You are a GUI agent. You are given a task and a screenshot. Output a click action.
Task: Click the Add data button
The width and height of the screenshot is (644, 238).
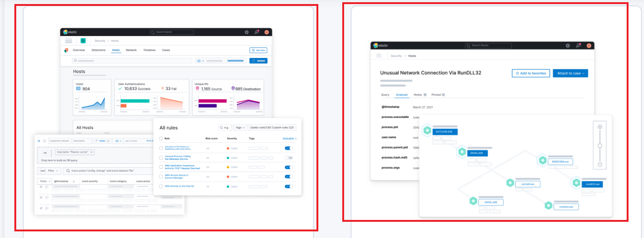[x=258, y=50]
